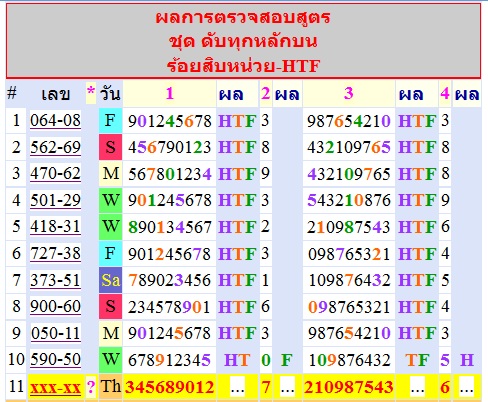
Task: Open the 470-62 number link
Action: [55, 174]
